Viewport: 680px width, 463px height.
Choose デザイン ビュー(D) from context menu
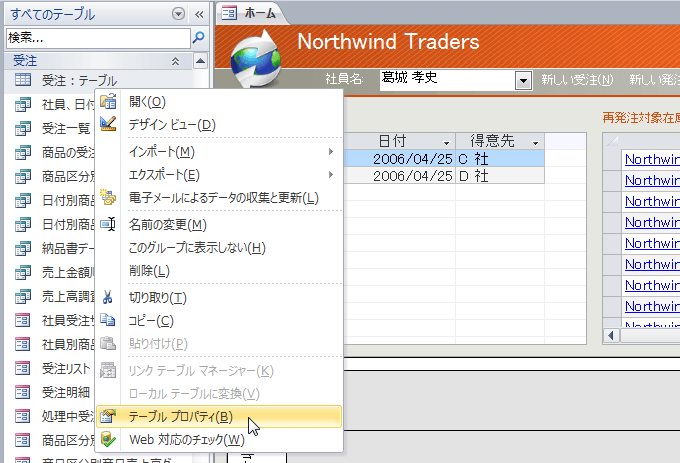[x=219, y=125]
